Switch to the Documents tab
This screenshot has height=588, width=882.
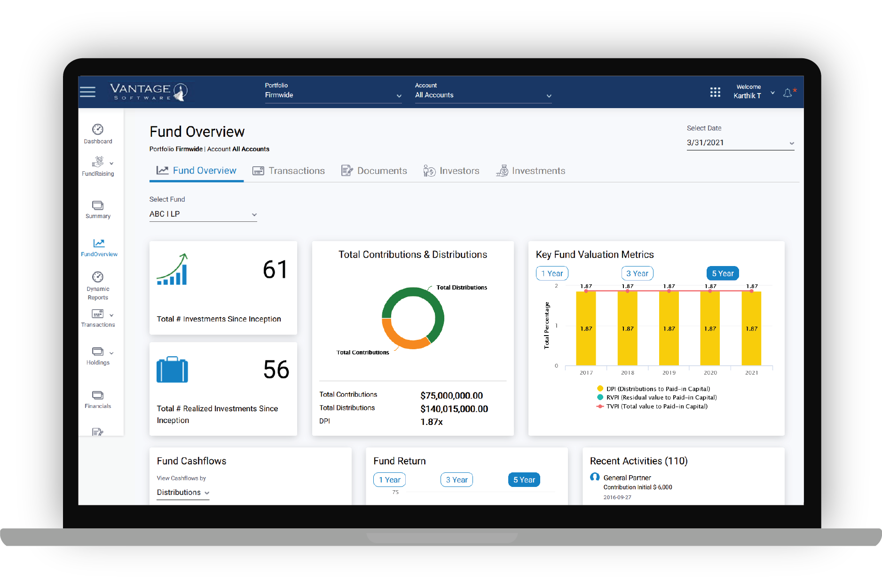point(374,171)
